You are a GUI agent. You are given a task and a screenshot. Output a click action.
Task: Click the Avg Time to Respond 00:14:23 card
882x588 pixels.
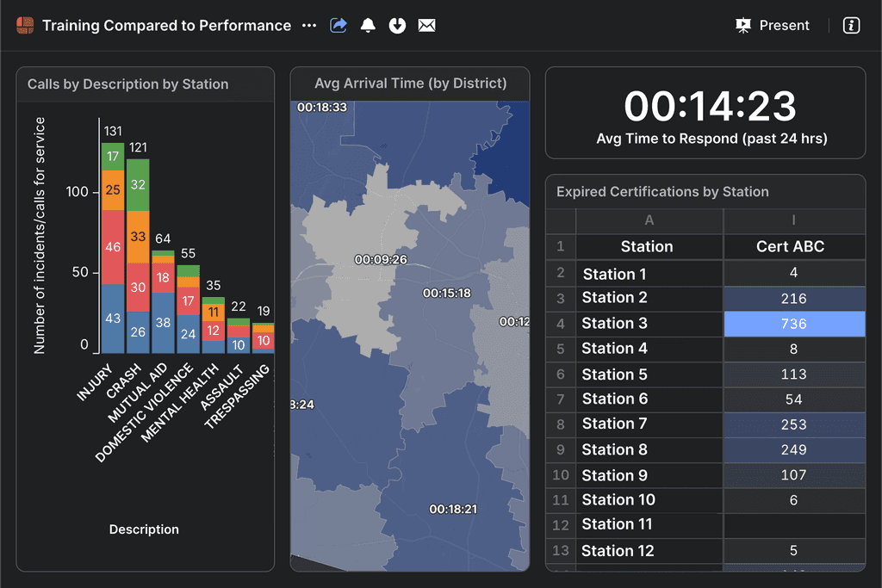(705, 114)
